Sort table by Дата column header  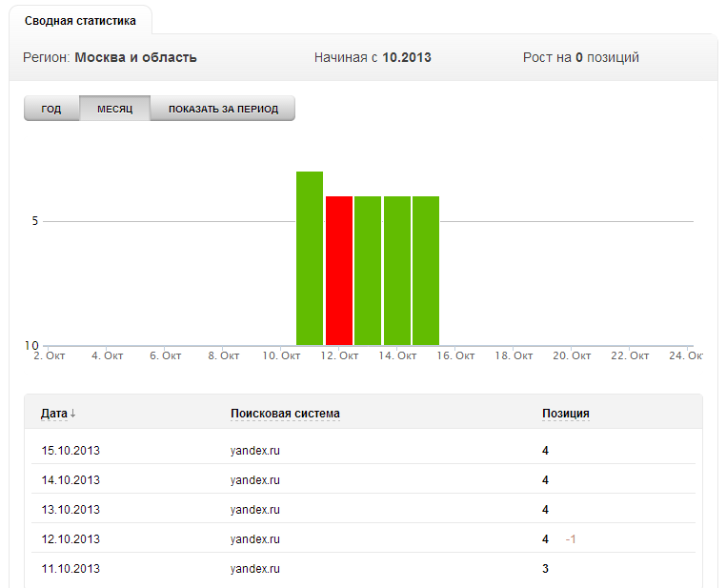(54, 414)
